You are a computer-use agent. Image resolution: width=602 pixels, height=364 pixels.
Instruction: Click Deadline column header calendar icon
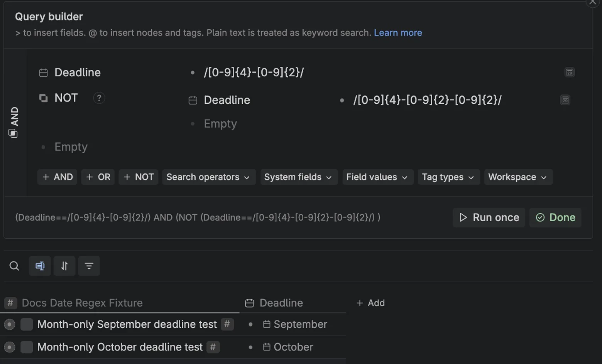pos(250,303)
